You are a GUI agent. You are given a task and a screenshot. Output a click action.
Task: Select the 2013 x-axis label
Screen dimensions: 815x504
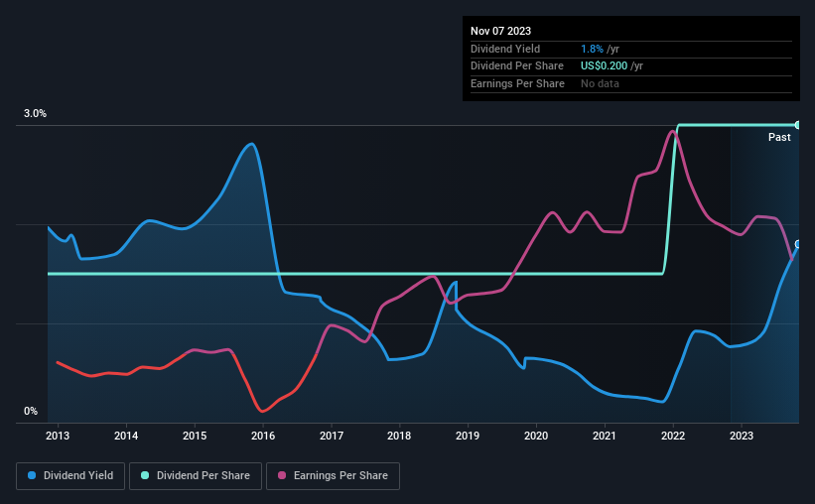(x=58, y=436)
